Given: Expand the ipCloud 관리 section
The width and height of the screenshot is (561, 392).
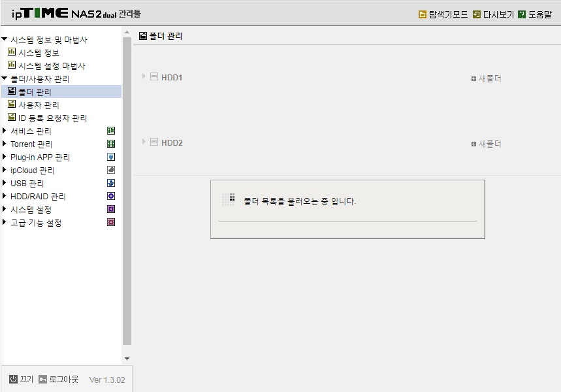Looking at the screenshot, I should (x=5, y=170).
